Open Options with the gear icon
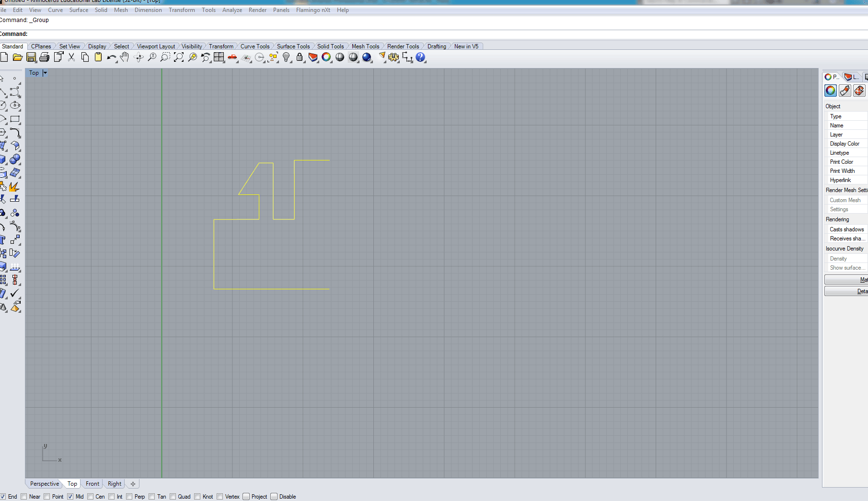 393,57
